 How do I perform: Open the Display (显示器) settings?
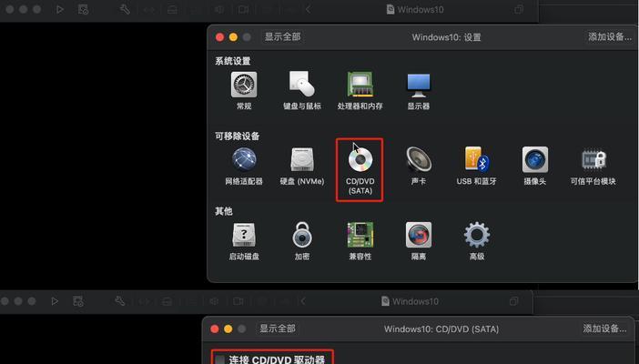click(419, 85)
